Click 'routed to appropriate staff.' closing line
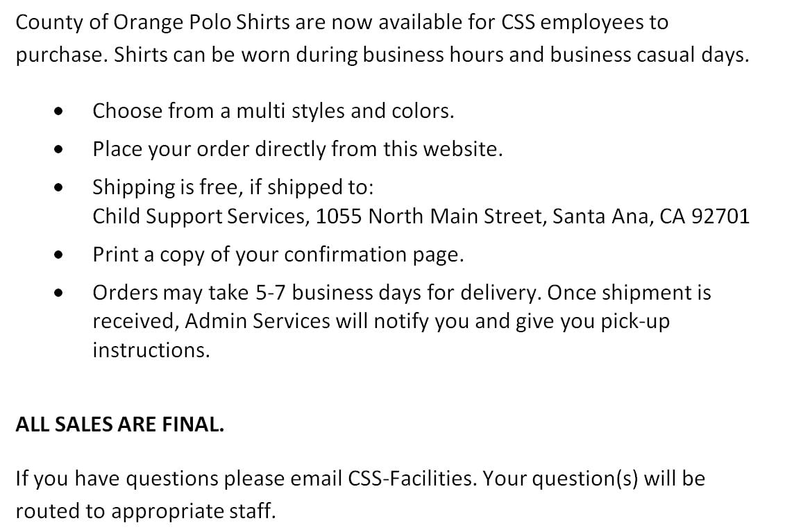The width and height of the screenshot is (785, 532). (146, 511)
